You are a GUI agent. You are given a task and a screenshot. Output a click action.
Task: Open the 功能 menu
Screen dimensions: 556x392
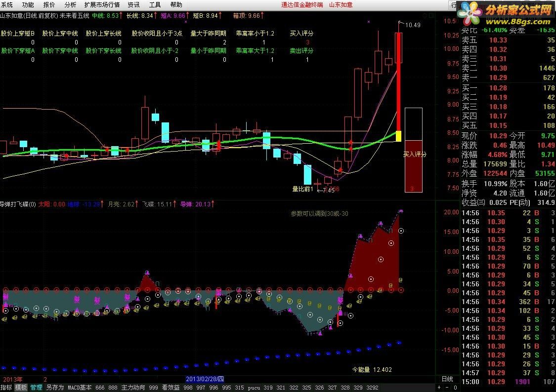coord(28,4)
